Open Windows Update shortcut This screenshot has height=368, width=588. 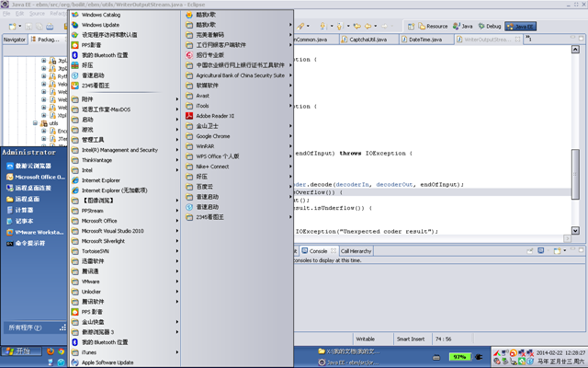point(101,25)
